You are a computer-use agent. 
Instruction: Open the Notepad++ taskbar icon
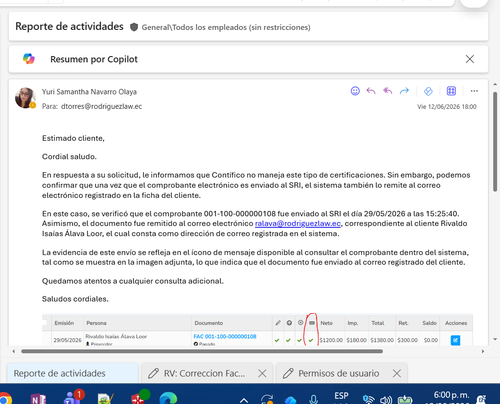click(106, 398)
